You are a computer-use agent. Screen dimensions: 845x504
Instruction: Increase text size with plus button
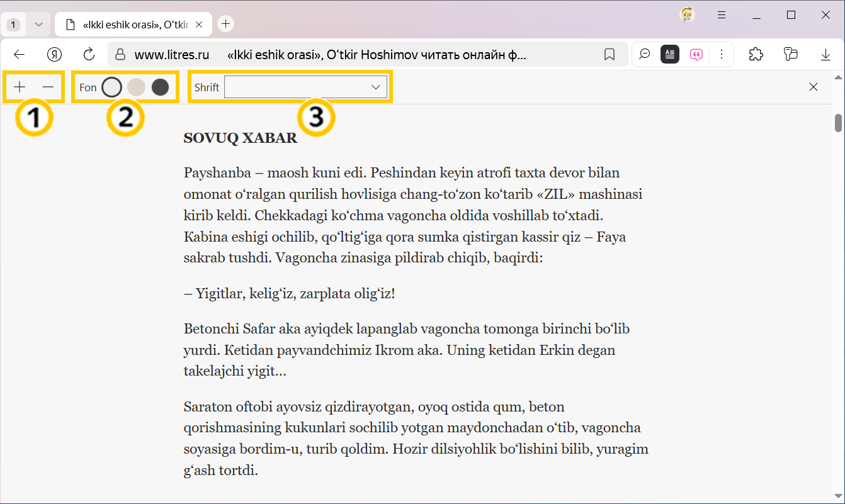tap(20, 87)
